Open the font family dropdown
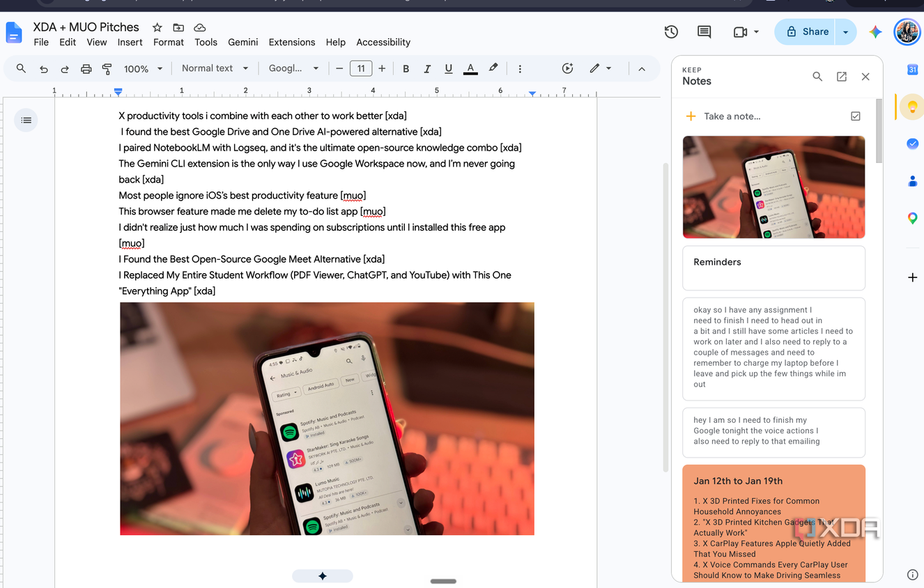The image size is (924, 588). [x=293, y=68]
